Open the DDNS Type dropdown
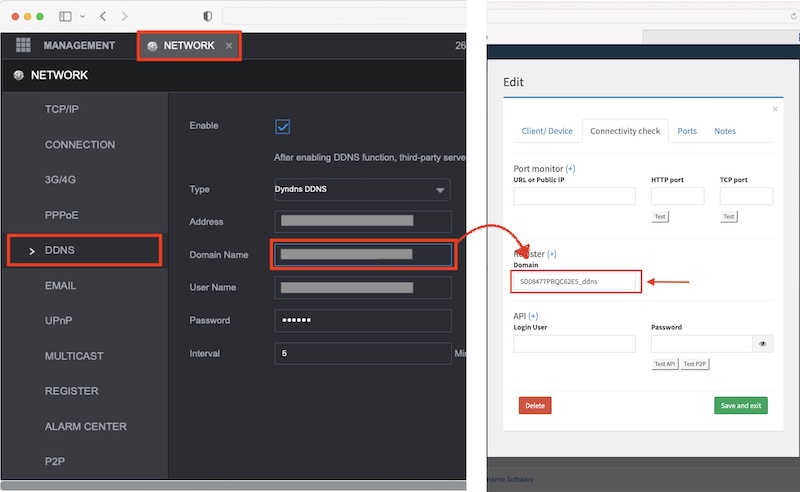The image size is (800, 492). point(362,190)
